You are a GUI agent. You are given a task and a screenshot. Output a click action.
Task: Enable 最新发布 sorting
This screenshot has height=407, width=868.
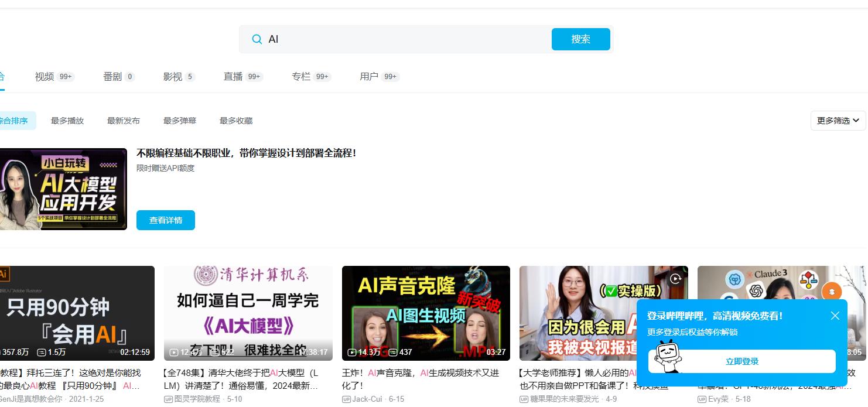124,121
